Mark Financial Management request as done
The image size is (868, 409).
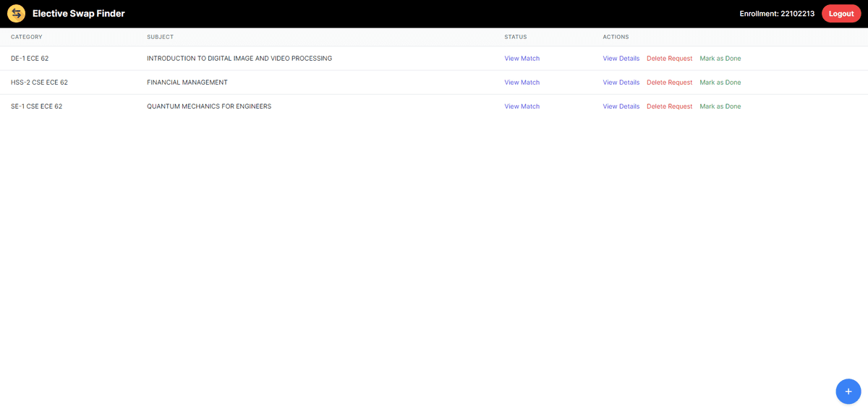click(720, 83)
